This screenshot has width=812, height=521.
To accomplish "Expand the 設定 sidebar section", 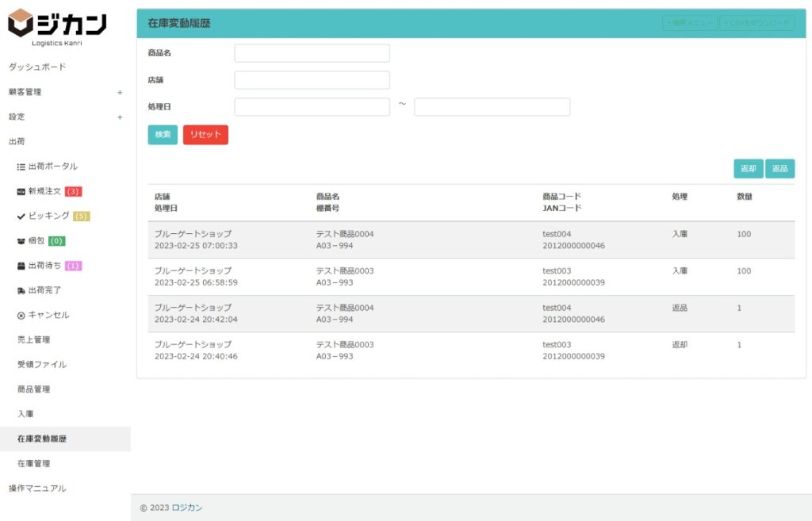I will pyautogui.click(x=120, y=117).
